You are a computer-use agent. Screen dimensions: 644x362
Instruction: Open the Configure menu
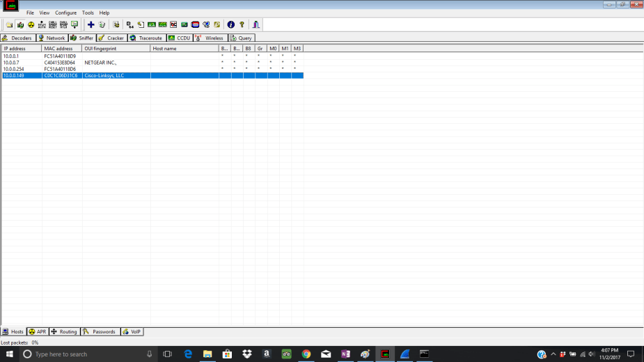click(x=66, y=13)
